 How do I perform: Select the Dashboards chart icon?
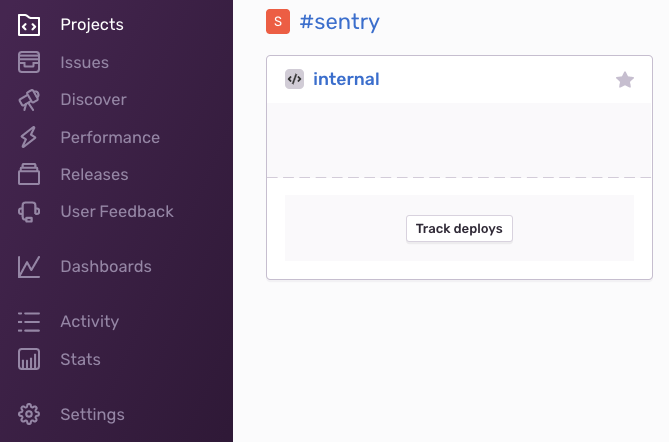click(29, 267)
